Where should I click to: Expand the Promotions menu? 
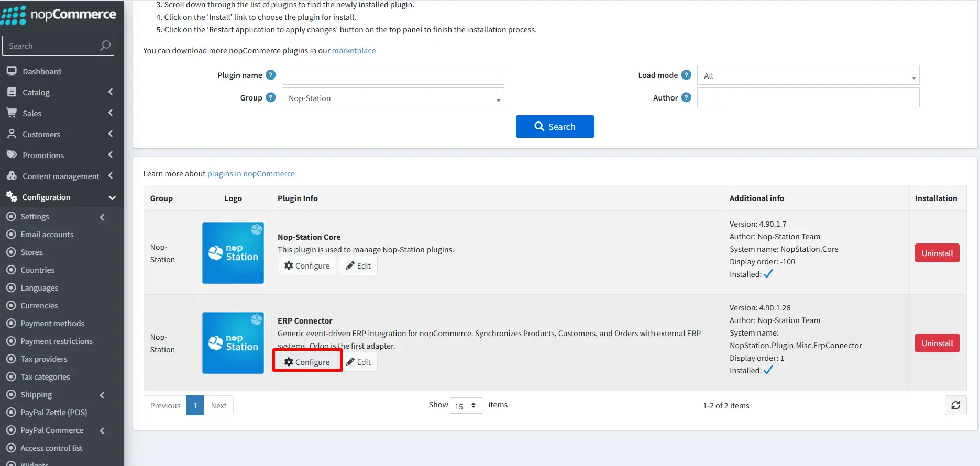pyautogui.click(x=62, y=155)
